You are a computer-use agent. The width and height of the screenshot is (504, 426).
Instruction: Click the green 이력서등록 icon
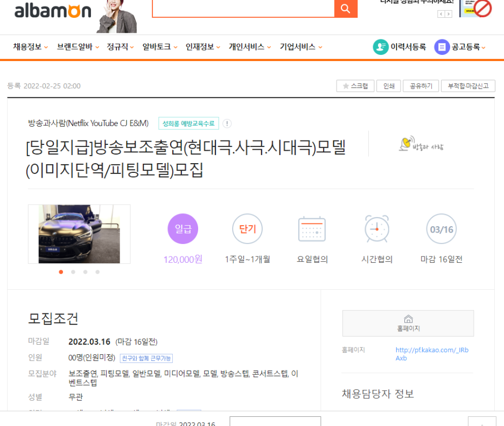[381, 47]
